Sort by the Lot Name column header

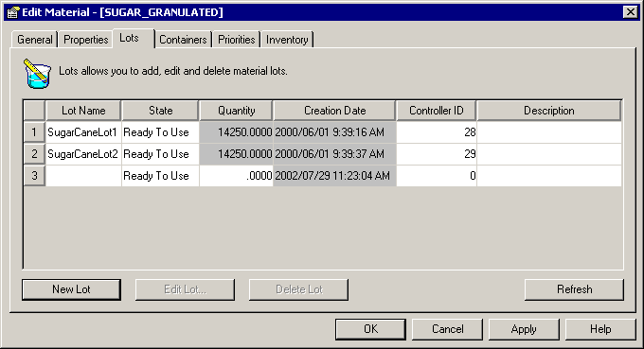coord(83,111)
